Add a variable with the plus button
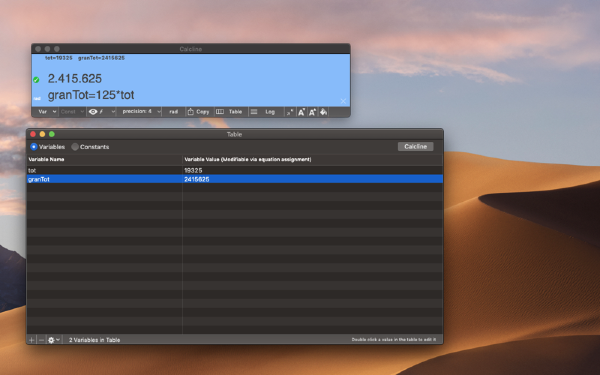Image resolution: width=600 pixels, height=375 pixels. tap(32, 340)
